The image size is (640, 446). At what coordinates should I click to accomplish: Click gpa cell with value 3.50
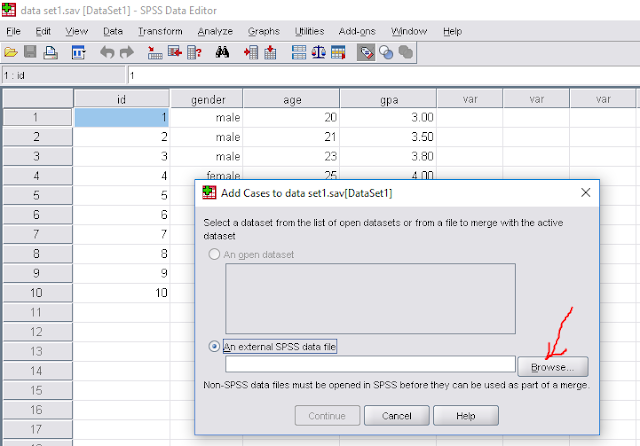click(388, 137)
